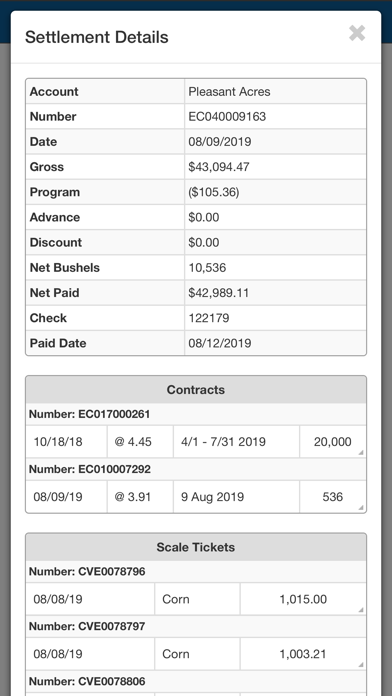The height and width of the screenshot is (696, 392).
Task: Open scale ticket Number: CVE0078796
Action: (87, 572)
